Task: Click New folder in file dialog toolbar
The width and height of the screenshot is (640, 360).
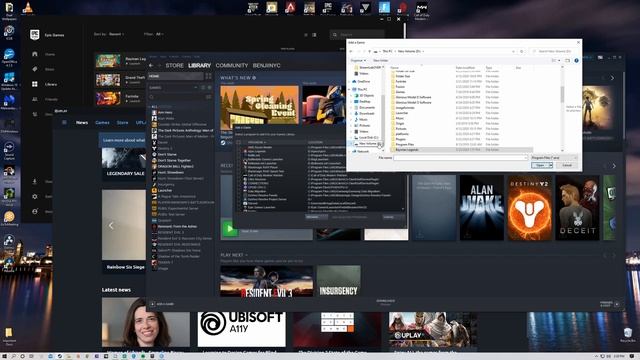Action: pyautogui.click(x=380, y=60)
